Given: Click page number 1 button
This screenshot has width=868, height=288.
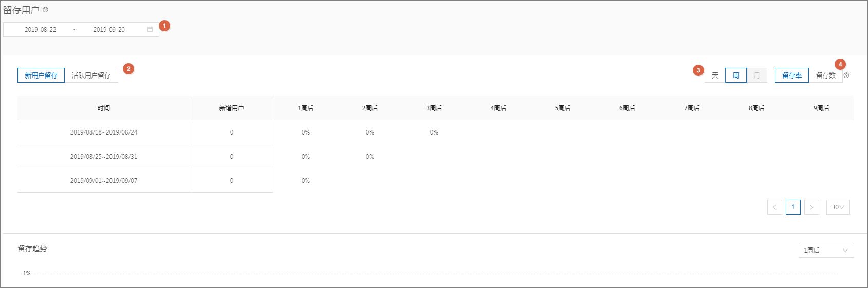Looking at the screenshot, I should click(793, 207).
